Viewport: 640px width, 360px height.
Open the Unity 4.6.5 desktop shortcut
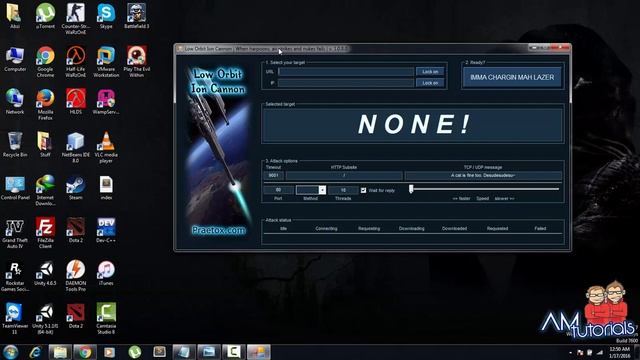click(45, 273)
